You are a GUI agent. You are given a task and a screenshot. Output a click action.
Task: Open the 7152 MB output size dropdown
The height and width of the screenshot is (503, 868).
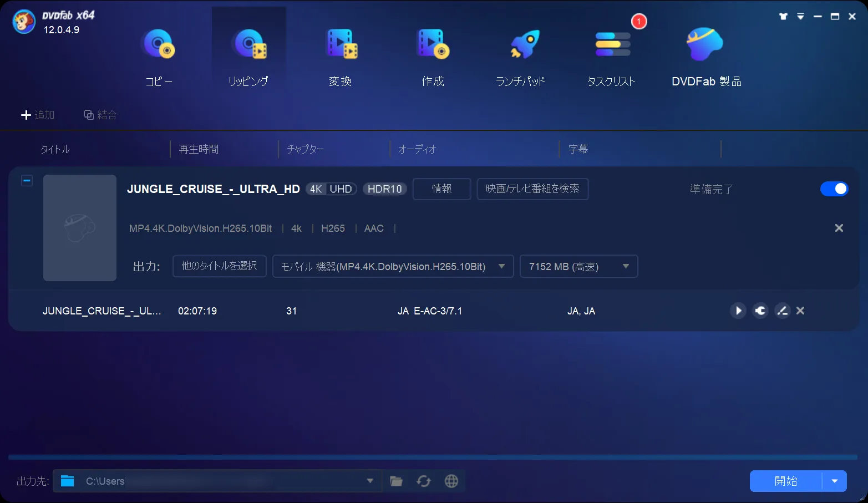(x=579, y=266)
